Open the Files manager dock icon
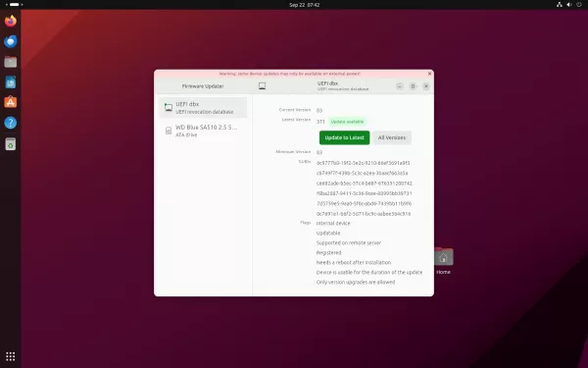Screen dimensions: 588x368 point(11,62)
